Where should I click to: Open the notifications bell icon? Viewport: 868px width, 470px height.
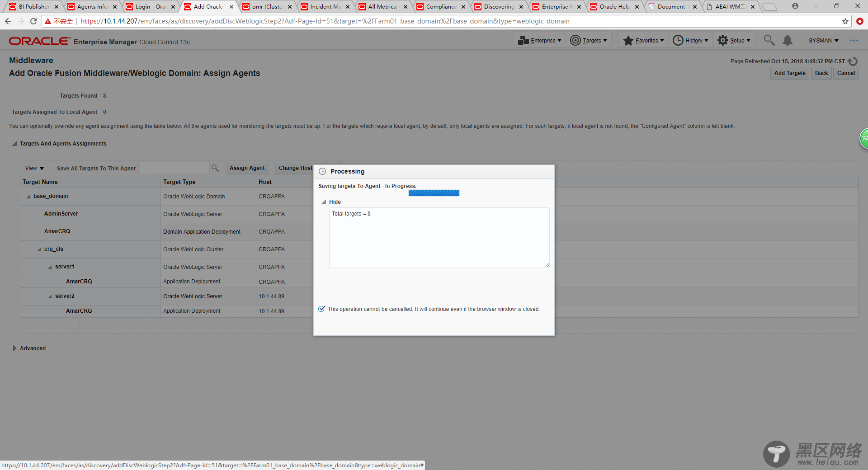788,40
